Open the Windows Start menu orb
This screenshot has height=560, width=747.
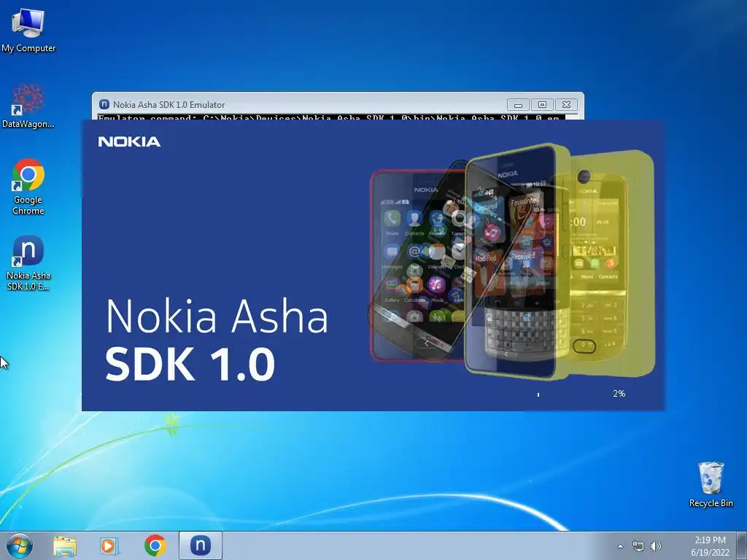click(20, 545)
